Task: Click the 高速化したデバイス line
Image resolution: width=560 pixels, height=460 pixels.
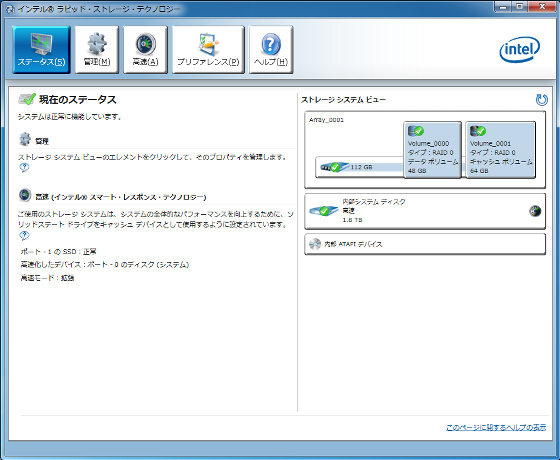Action: coord(105,265)
